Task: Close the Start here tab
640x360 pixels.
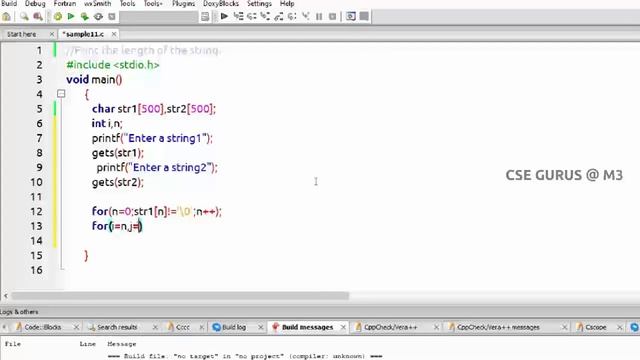Action: [x=52, y=34]
